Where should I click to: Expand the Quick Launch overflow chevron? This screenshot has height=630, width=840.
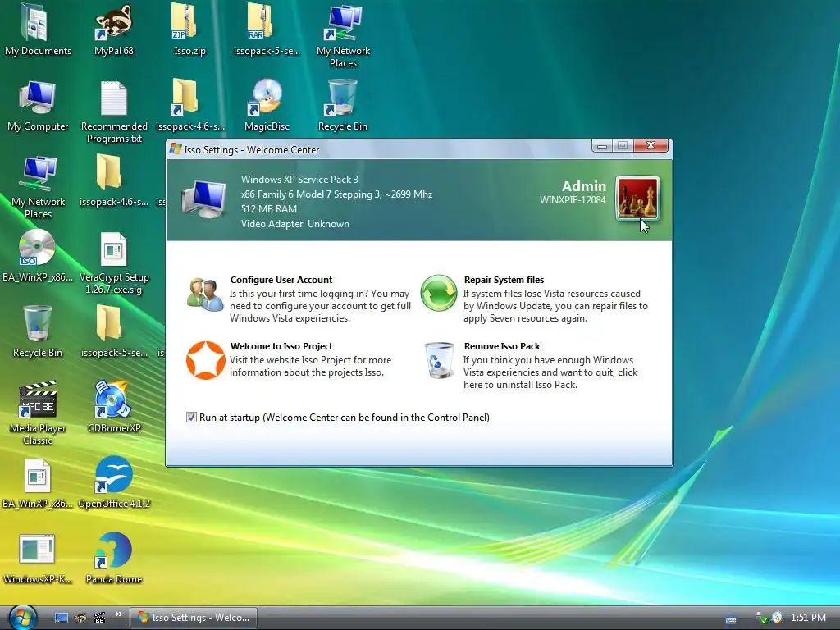(119, 614)
